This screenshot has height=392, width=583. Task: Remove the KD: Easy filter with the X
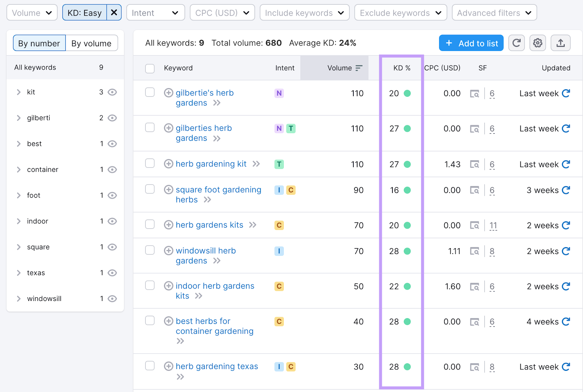[114, 12]
